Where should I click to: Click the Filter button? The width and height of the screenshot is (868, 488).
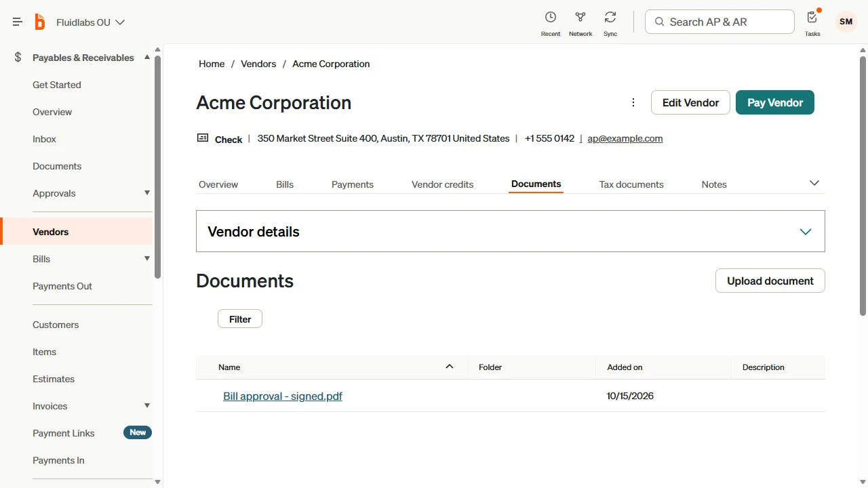(240, 319)
